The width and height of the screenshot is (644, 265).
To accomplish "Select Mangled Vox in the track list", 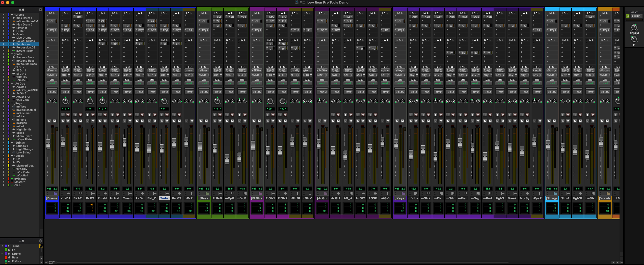I will [25, 166].
